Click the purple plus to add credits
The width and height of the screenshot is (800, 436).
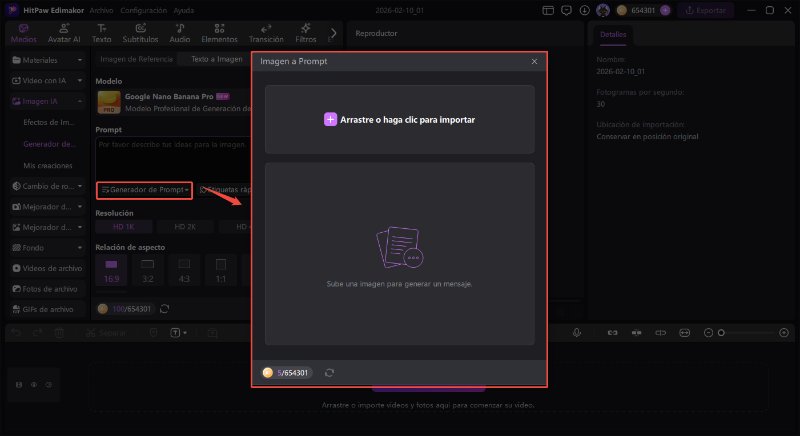tap(665, 10)
